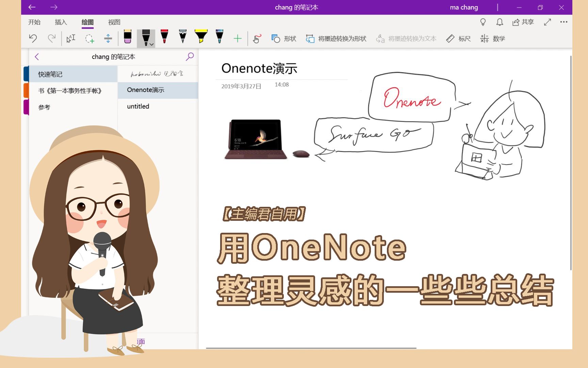
Task: Select the 参考 section
Action: tap(73, 107)
